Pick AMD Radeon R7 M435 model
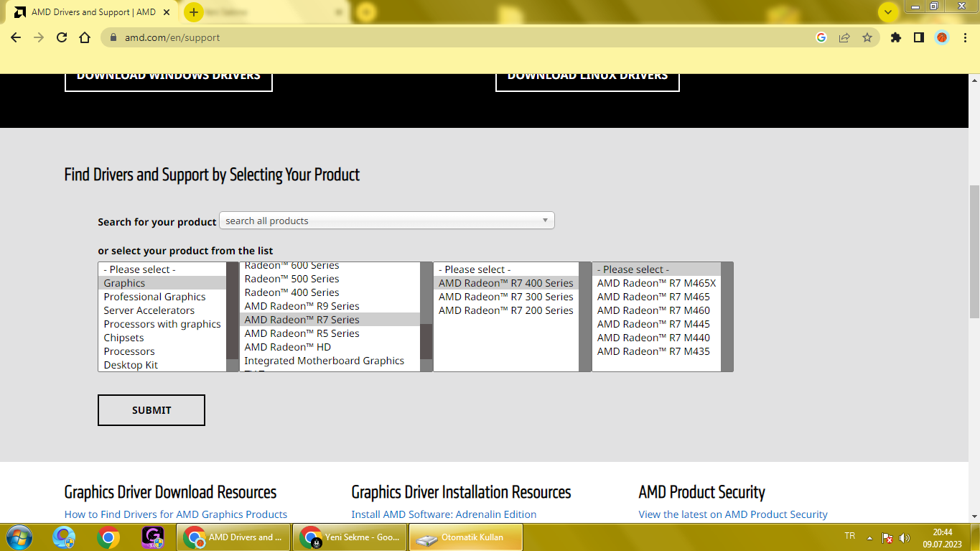This screenshot has height=551, width=980. point(656,351)
